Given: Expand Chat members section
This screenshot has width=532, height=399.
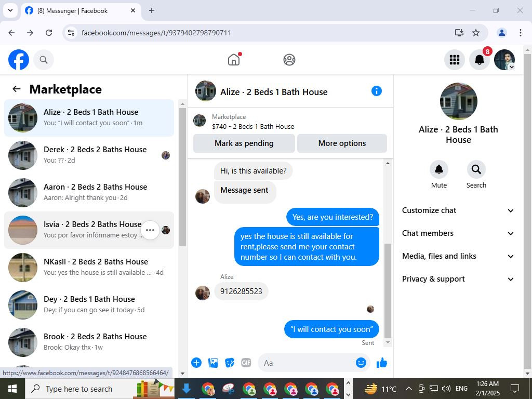Looking at the screenshot, I should [x=458, y=233].
